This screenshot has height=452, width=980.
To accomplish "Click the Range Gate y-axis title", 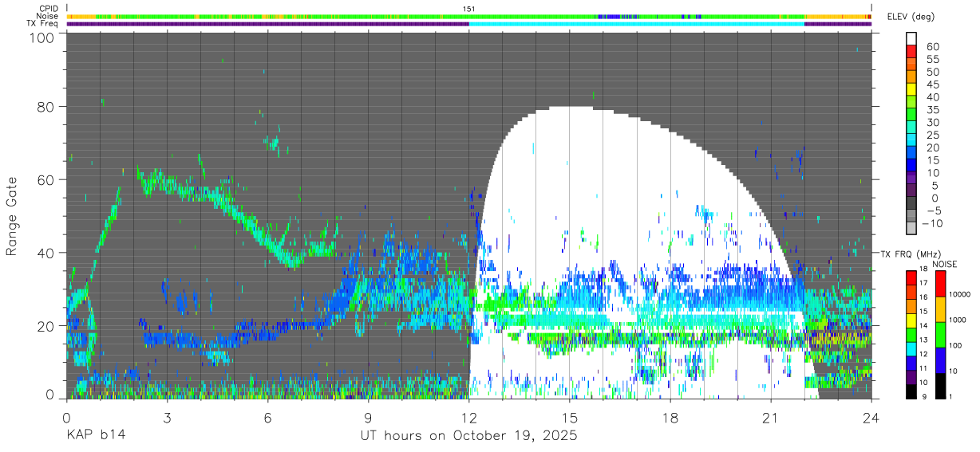I will [x=12, y=217].
